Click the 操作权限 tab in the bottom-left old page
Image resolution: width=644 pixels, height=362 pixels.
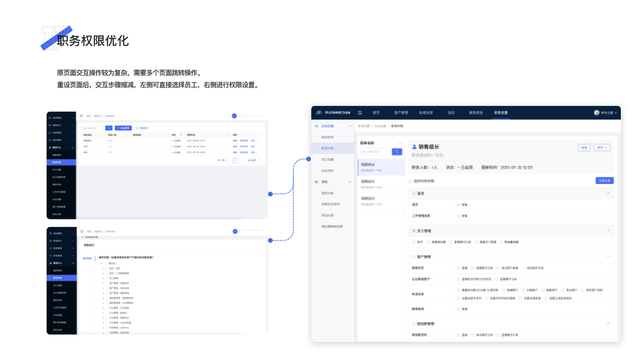coord(88,258)
